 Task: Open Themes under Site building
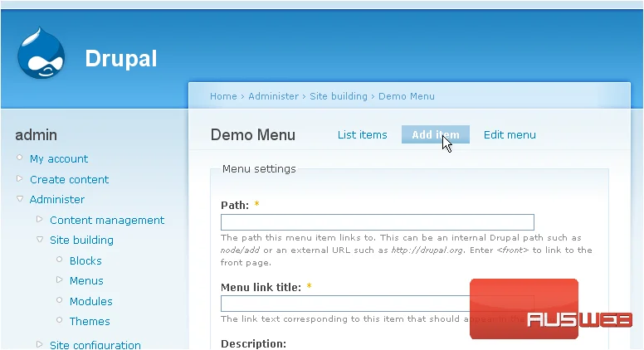coord(90,321)
